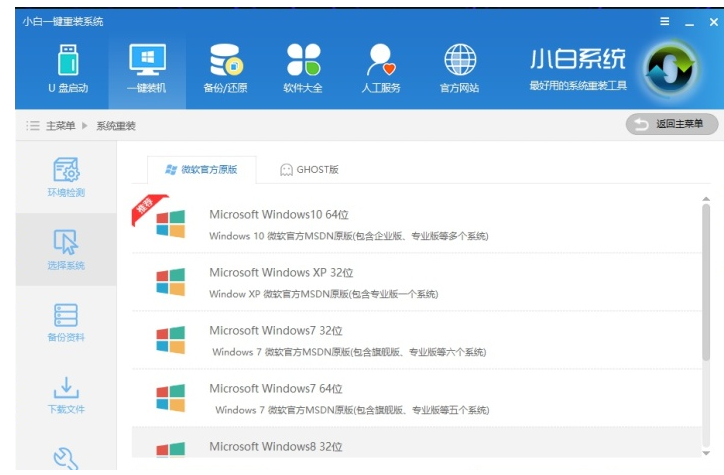Screen dimensions: 724x475
Task: Select the 一键装机 one-click install icon
Action: tap(147, 68)
